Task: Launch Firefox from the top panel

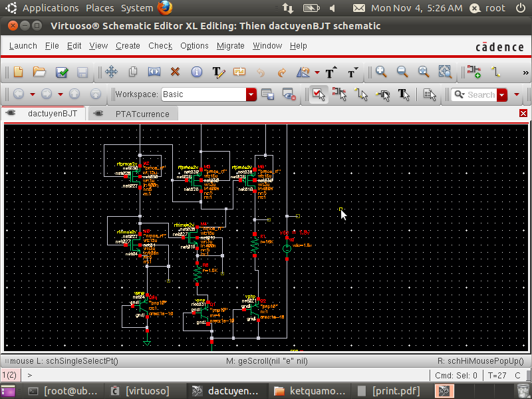Action: point(165,8)
